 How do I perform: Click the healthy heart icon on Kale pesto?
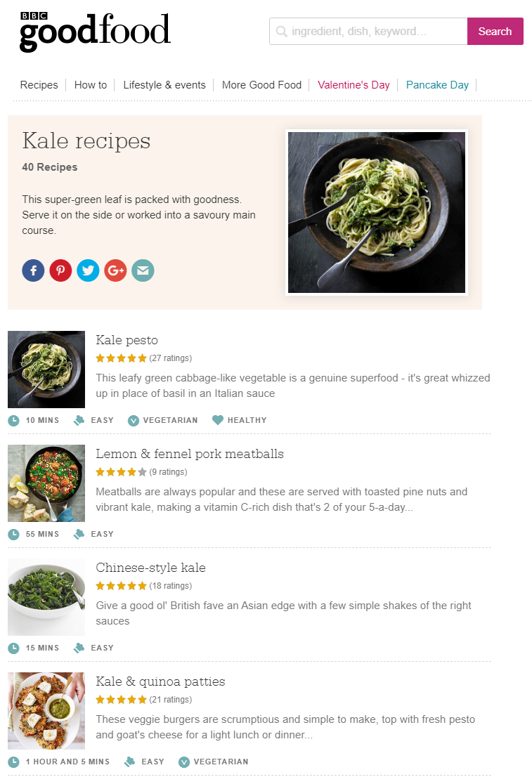tap(218, 420)
